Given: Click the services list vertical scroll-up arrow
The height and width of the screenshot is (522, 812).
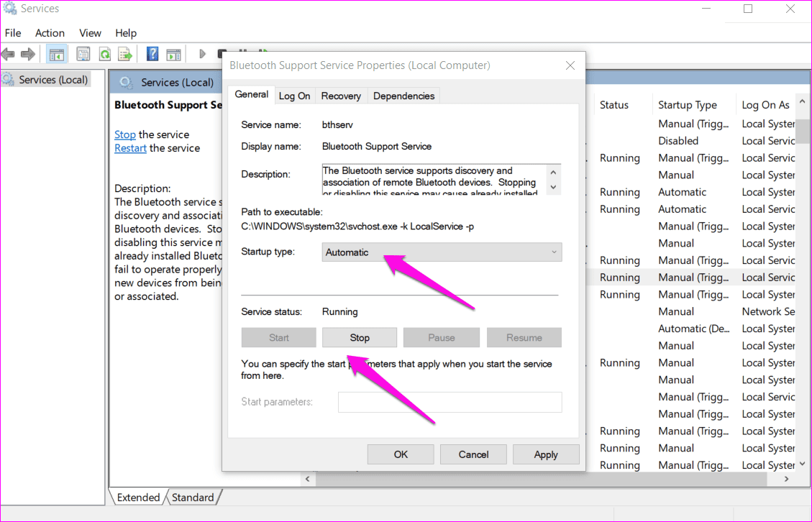Looking at the screenshot, I should coord(803,102).
